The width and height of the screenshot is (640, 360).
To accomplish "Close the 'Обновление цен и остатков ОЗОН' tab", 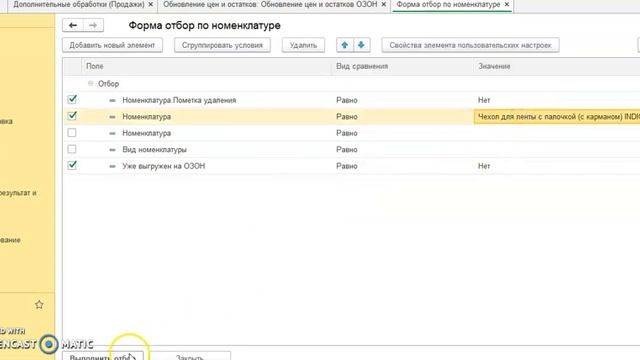I will (x=384, y=4).
